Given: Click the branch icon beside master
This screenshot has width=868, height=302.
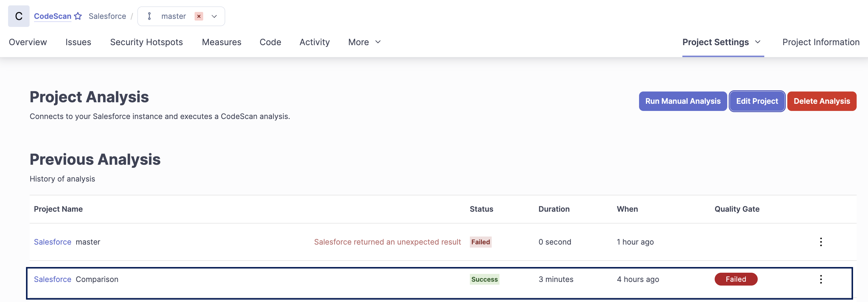Looking at the screenshot, I should 149,16.
